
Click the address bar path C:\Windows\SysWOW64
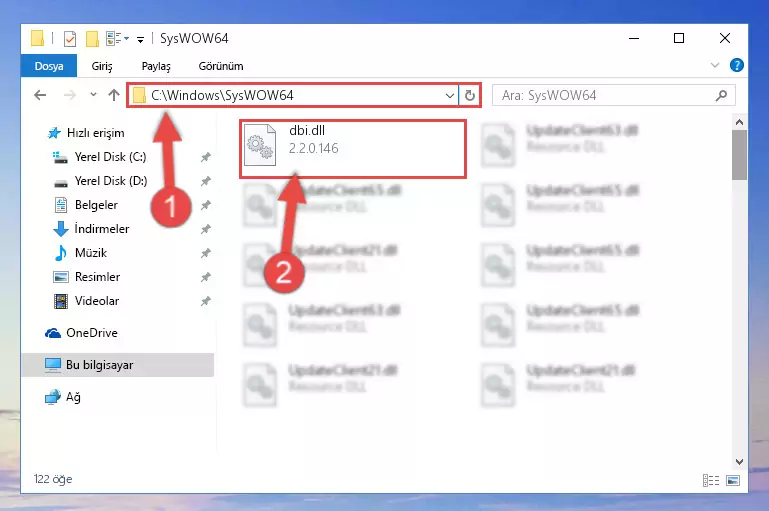[222, 95]
